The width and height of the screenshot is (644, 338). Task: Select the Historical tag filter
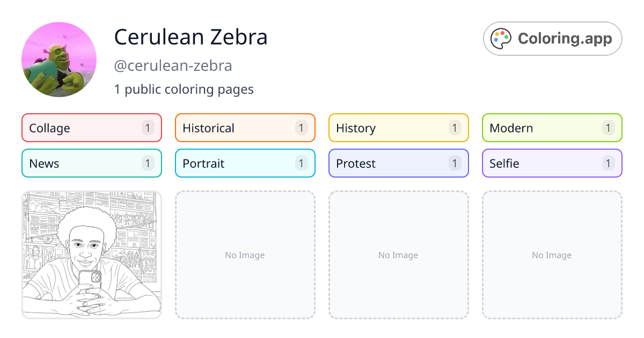coord(245,128)
